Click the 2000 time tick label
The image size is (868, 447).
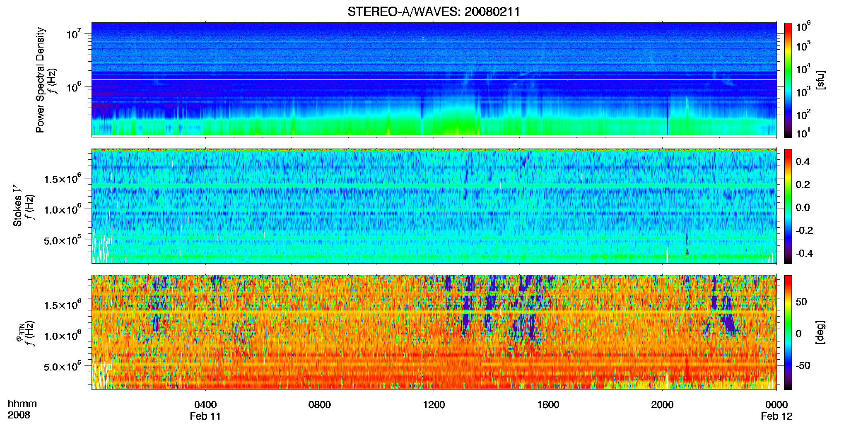[x=662, y=404]
